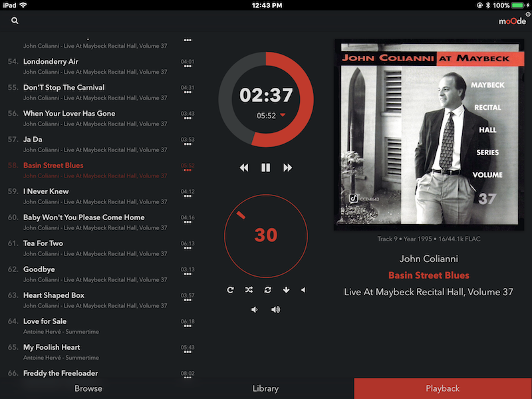
Task: Mute the volume with speaker icon
Action: tap(303, 290)
